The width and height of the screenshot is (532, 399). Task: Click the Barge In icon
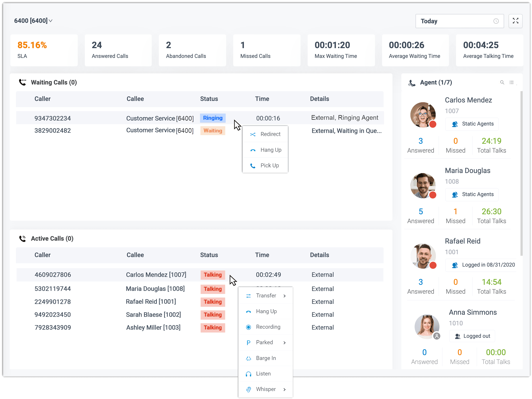(x=249, y=358)
